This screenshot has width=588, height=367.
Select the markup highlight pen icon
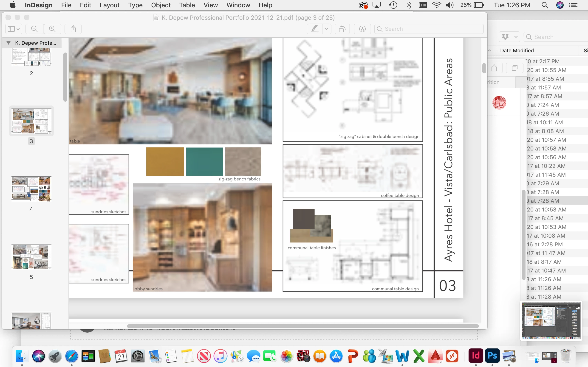[x=314, y=29]
